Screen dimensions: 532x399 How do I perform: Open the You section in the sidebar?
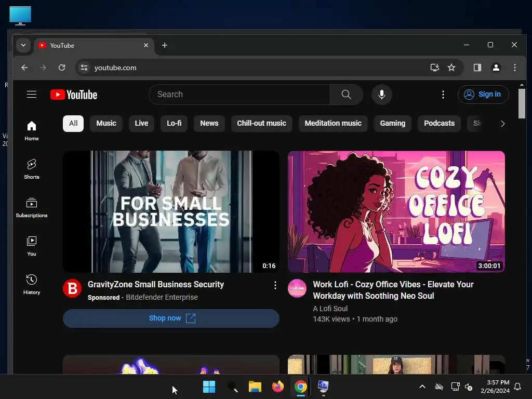32,246
